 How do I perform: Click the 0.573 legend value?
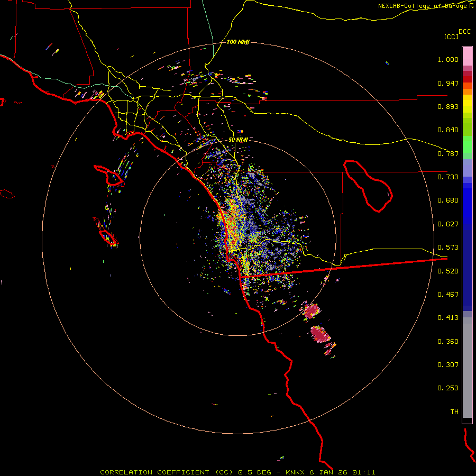(x=448, y=248)
